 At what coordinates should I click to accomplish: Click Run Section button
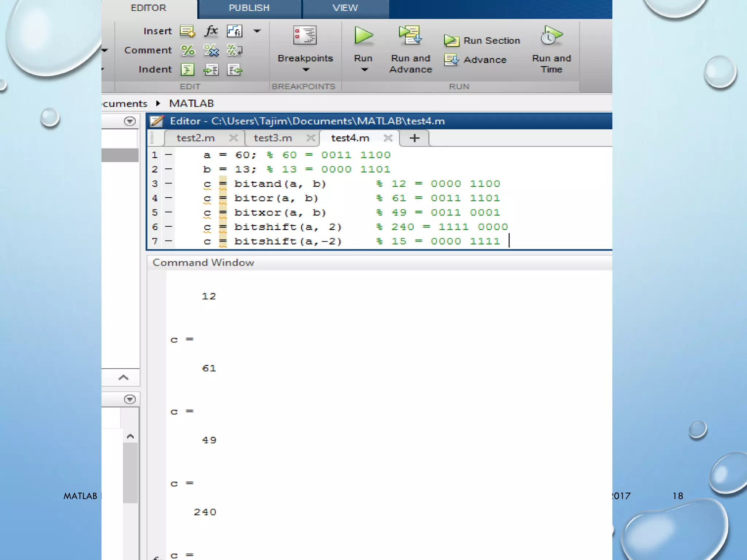tap(482, 40)
